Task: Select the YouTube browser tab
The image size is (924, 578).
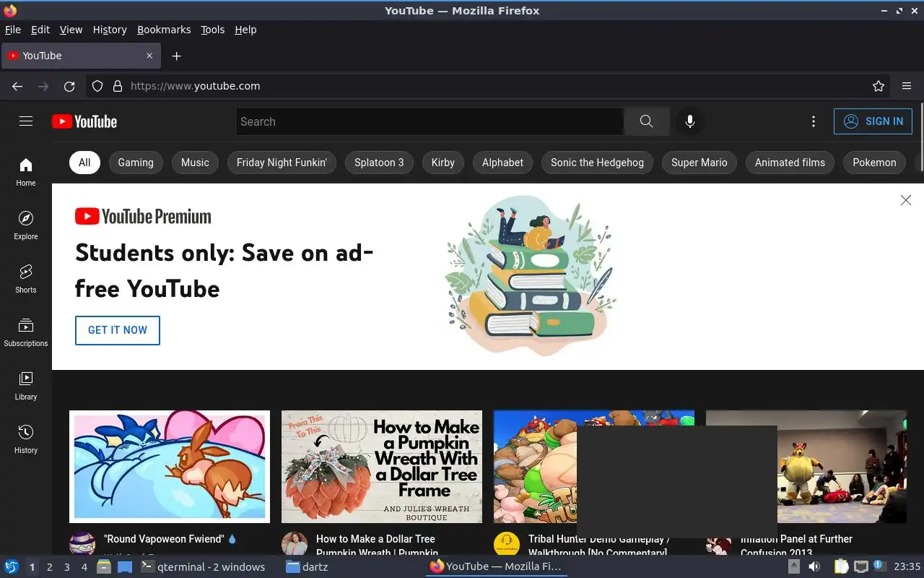Action: 80,56
